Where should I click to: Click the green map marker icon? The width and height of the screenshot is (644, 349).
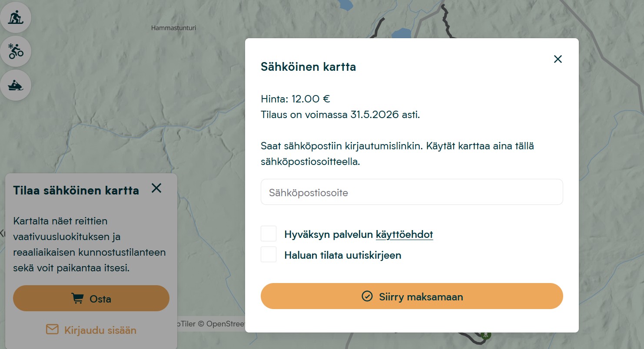click(486, 335)
